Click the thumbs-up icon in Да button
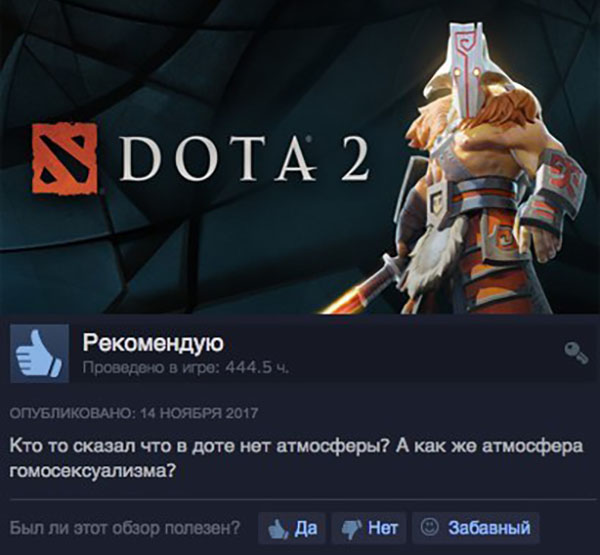The width and height of the screenshot is (600, 555). (x=278, y=530)
